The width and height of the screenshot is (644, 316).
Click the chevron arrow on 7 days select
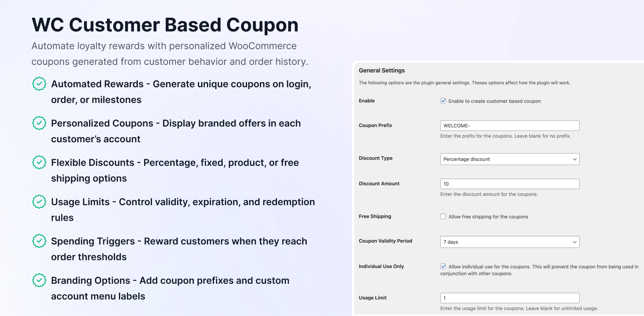[574, 242]
